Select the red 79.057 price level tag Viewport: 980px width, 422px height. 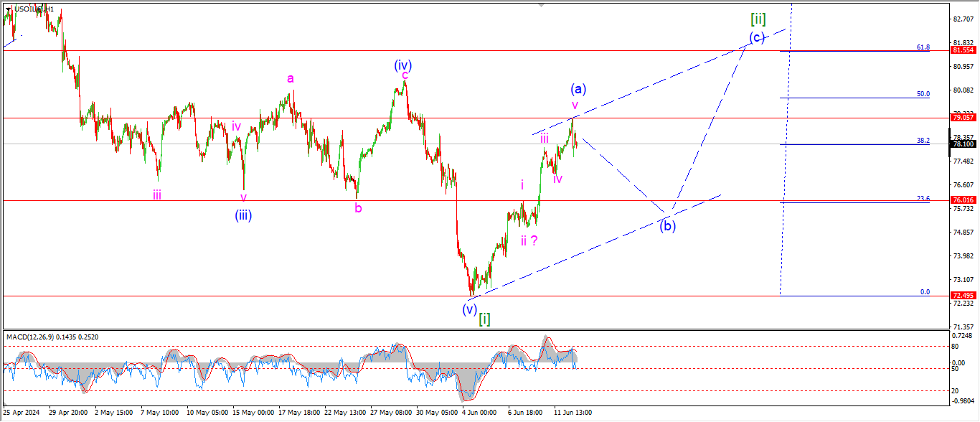(962, 117)
